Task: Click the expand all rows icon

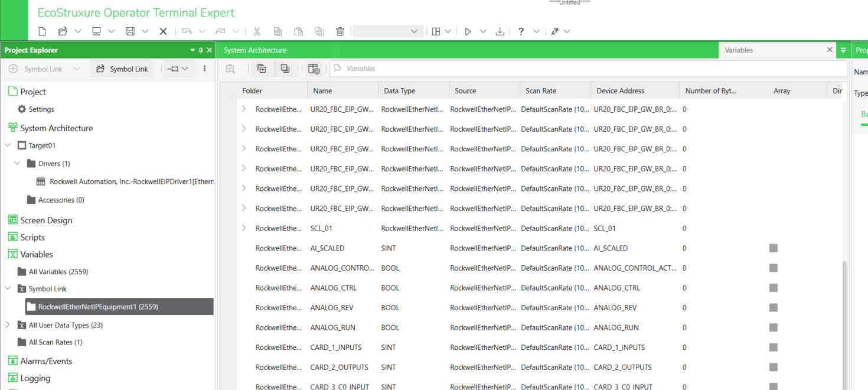Action: pyautogui.click(x=262, y=69)
